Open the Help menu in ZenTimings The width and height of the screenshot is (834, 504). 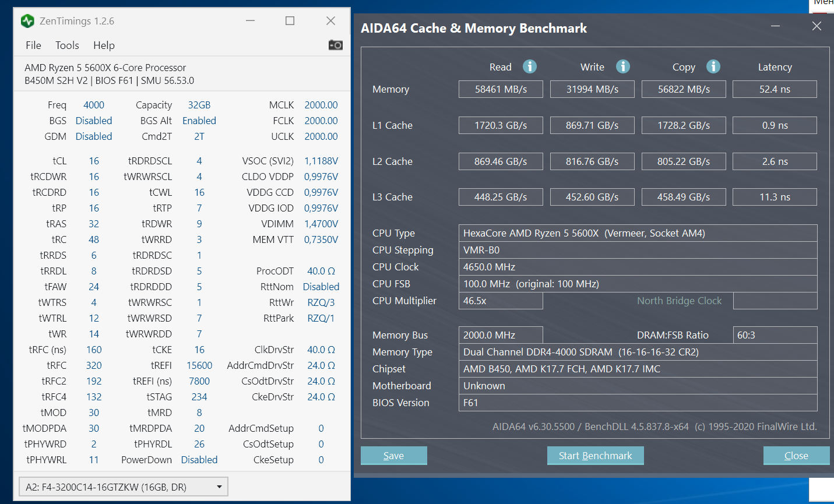104,45
